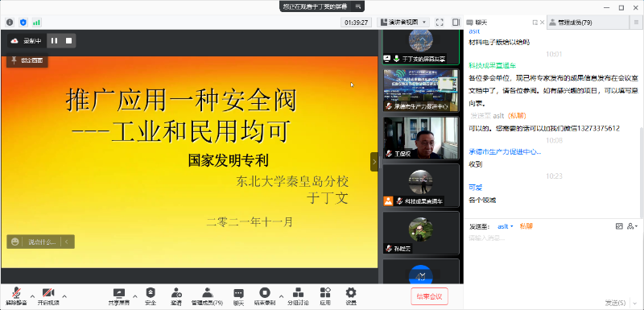Pop out the chat panel
The width and height of the screenshot is (644, 310).
[535, 23]
